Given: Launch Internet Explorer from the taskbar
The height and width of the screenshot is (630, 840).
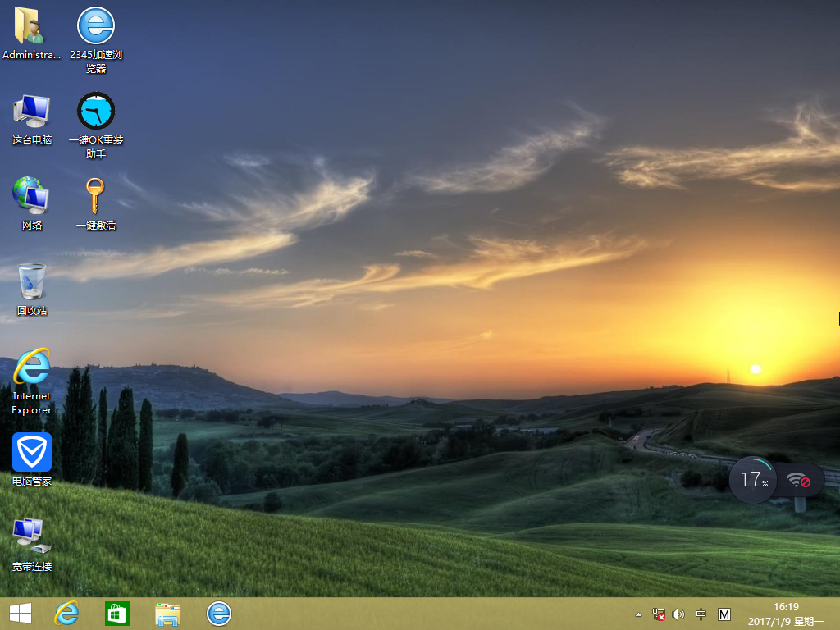Looking at the screenshot, I should (66, 614).
